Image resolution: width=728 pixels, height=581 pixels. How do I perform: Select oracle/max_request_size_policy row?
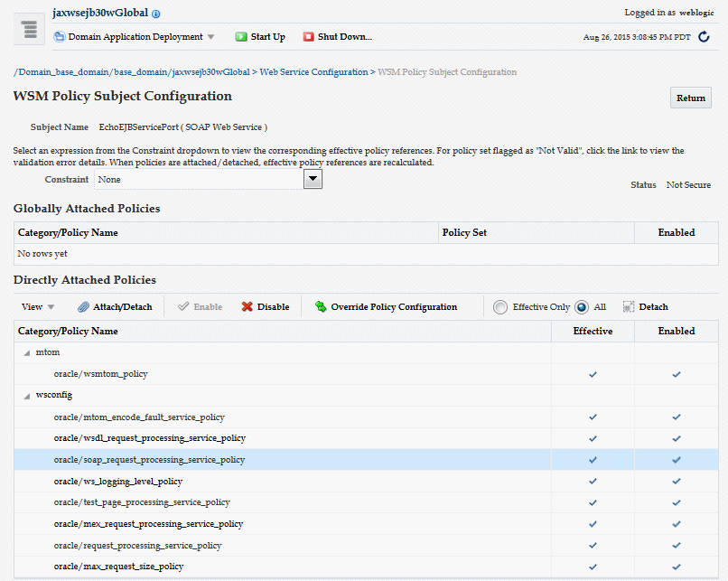(366, 567)
